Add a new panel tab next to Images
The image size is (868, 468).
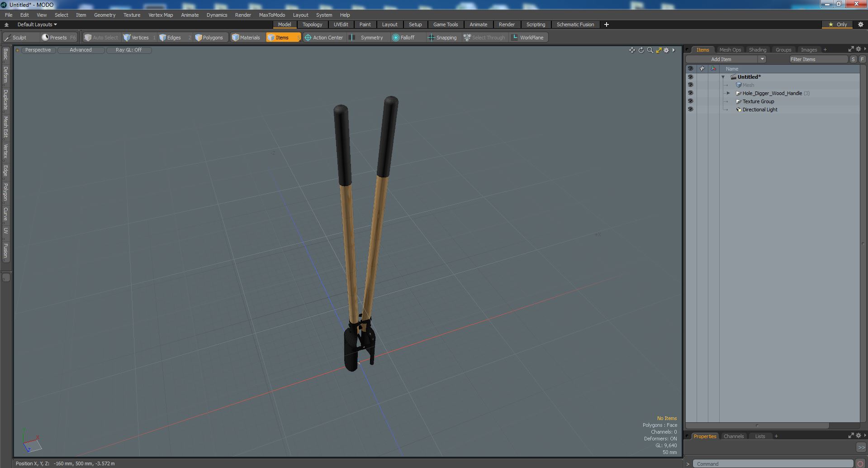pos(825,50)
